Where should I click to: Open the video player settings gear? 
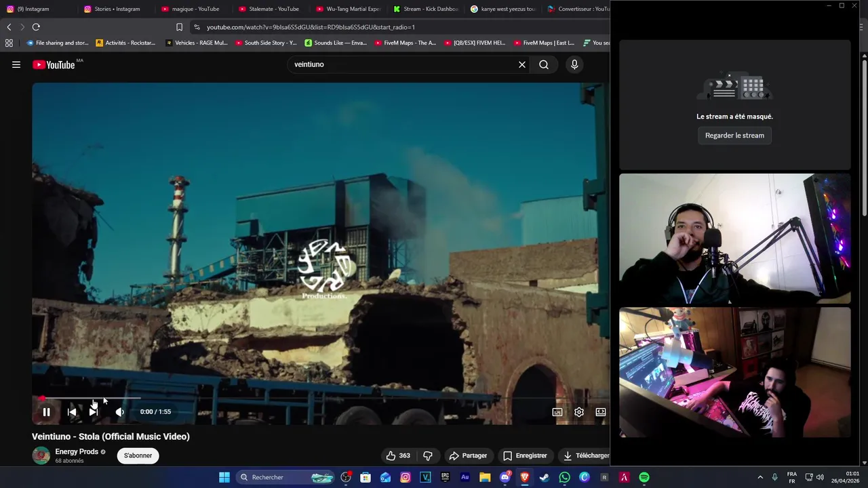579,411
